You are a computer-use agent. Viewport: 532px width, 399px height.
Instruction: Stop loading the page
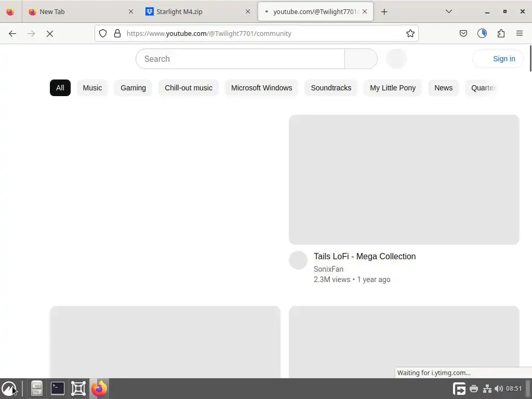pos(50,33)
